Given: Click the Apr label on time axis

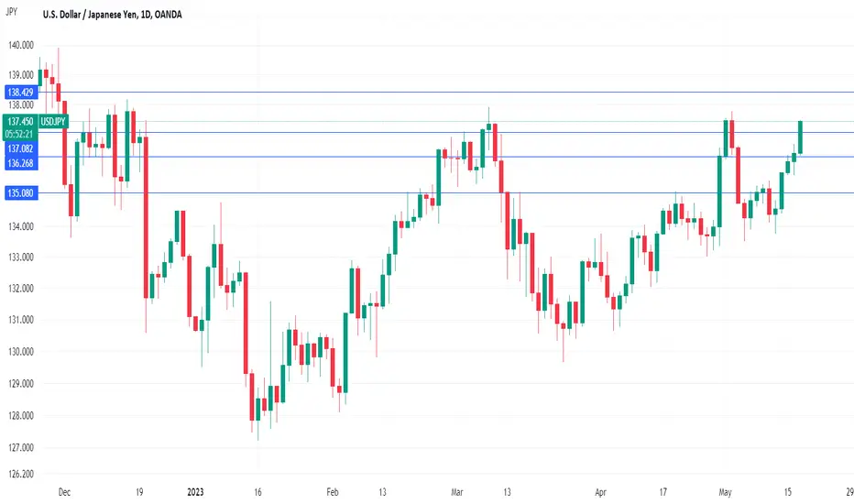Looking at the screenshot, I should [600, 492].
